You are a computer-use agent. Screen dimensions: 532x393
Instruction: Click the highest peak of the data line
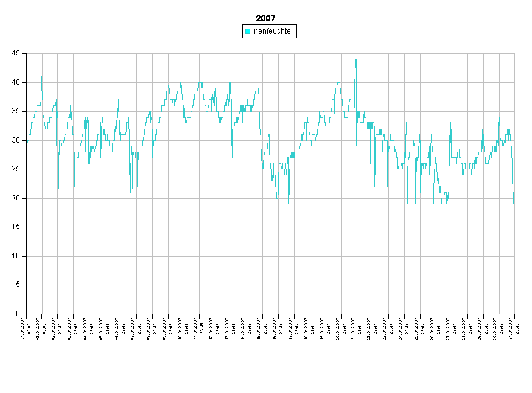356,60
